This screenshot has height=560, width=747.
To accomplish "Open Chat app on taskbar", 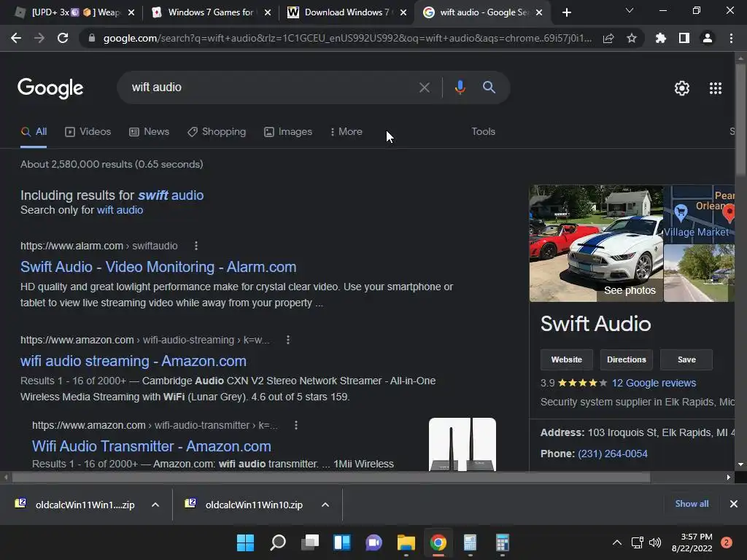I will pos(374,542).
